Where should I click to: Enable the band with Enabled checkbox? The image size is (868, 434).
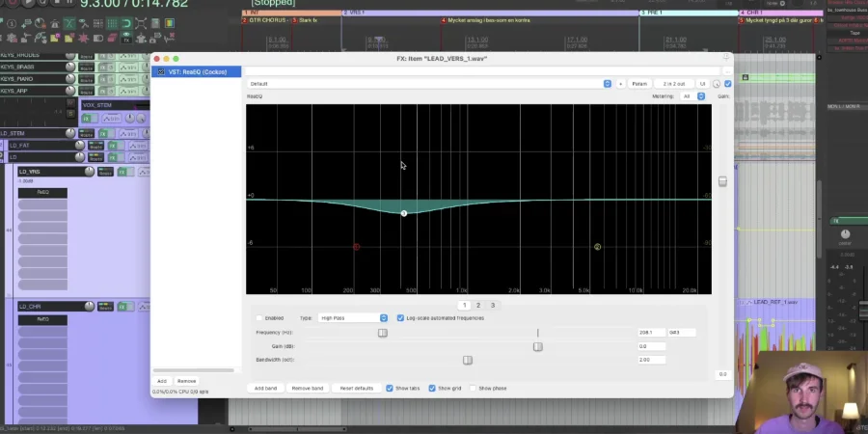[x=259, y=317]
